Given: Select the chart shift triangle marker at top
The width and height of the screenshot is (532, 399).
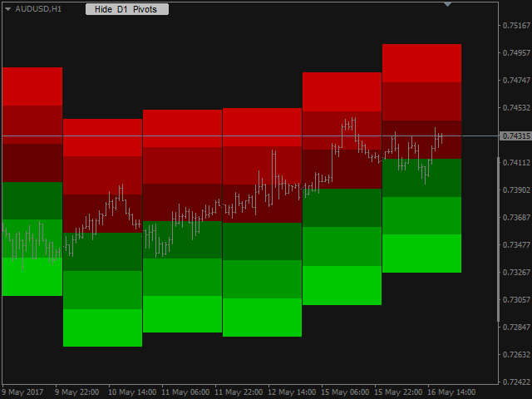Looking at the screenshot, I should click(x=447, y=4).
